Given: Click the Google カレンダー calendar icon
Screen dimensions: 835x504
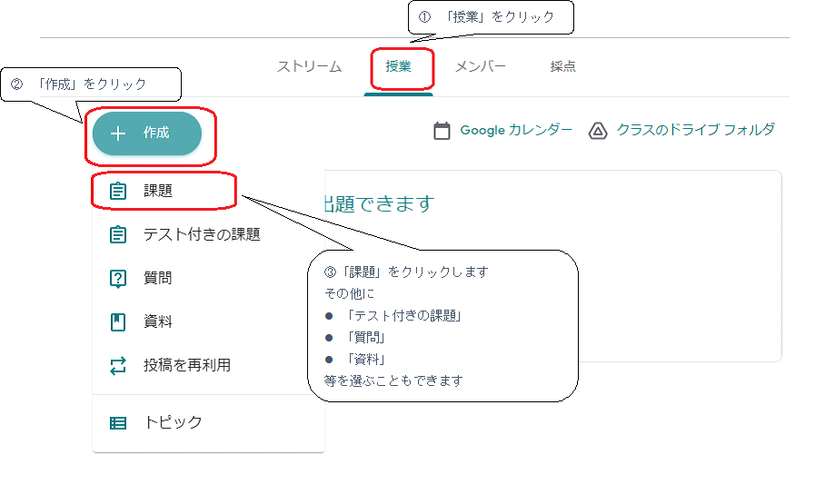Looking at the screenshot, I should 442,131.
